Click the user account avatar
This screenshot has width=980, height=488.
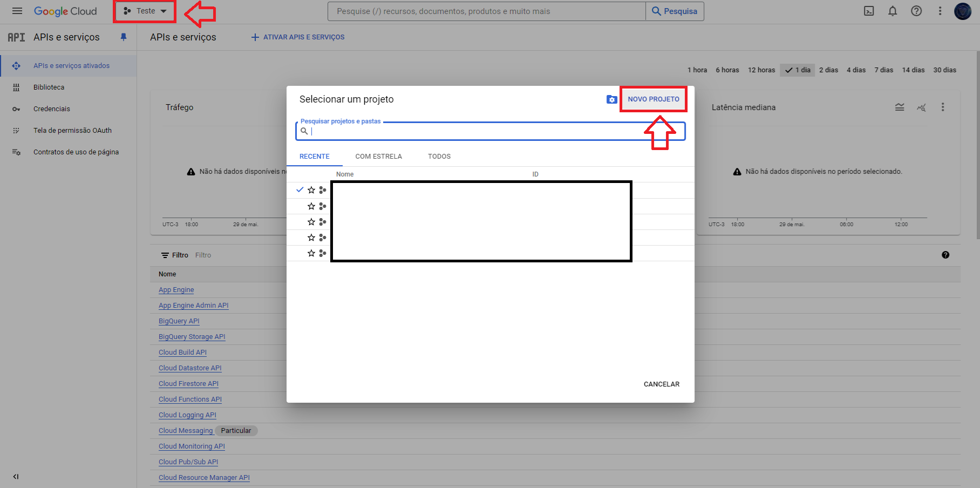pyautogui.click(x=962, y=11)
